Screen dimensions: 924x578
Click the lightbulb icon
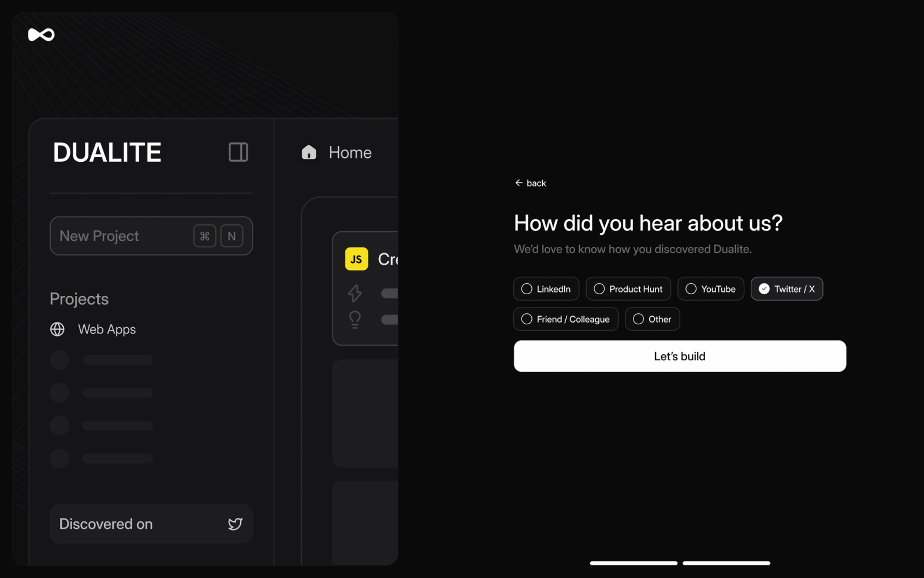pyautogui.click(x=355, y=320)
